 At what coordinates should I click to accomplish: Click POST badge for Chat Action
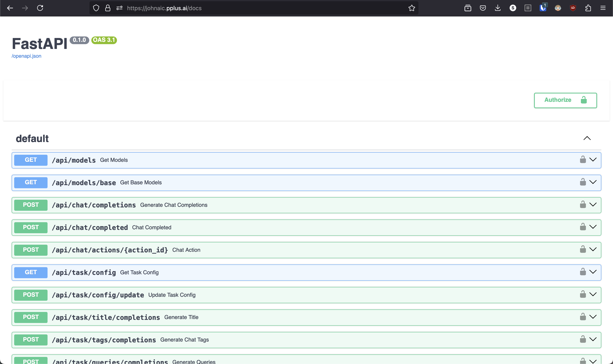coord(31,250)
